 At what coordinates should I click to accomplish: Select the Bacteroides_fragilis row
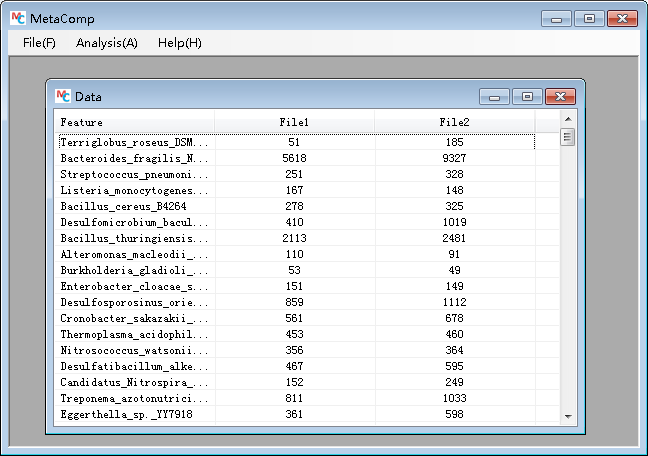pos(135,158)
